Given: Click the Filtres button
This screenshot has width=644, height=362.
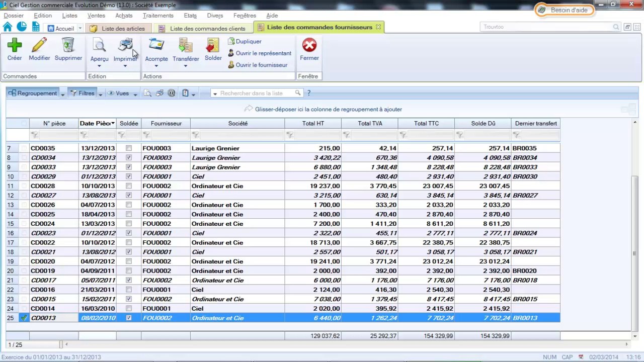Looking at the screenshot, I should click(82, 93).
